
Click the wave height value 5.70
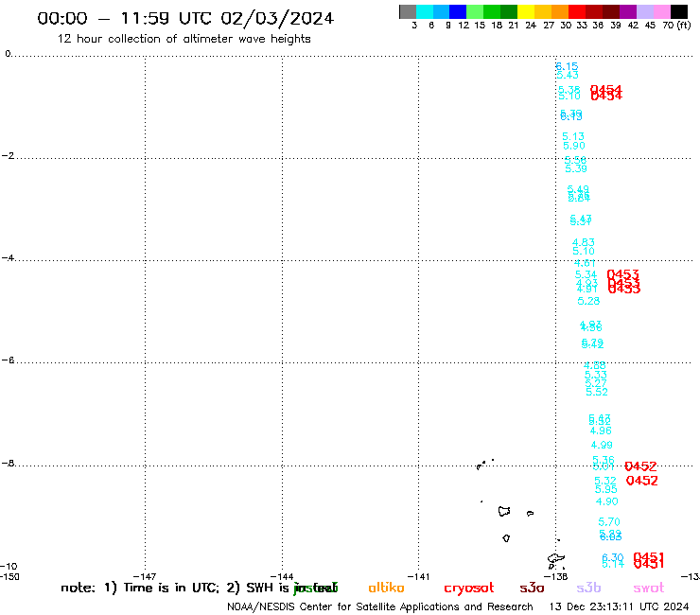[x=609, y=521]
